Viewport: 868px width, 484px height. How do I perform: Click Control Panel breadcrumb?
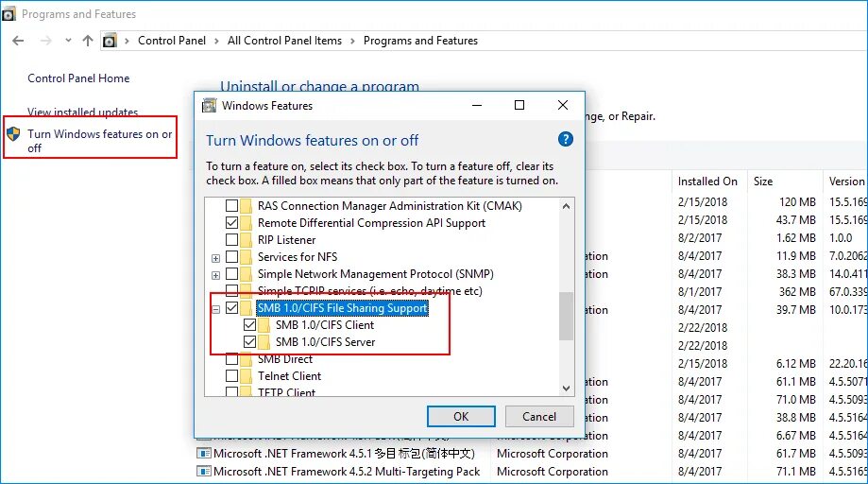[x=172, y=41]
